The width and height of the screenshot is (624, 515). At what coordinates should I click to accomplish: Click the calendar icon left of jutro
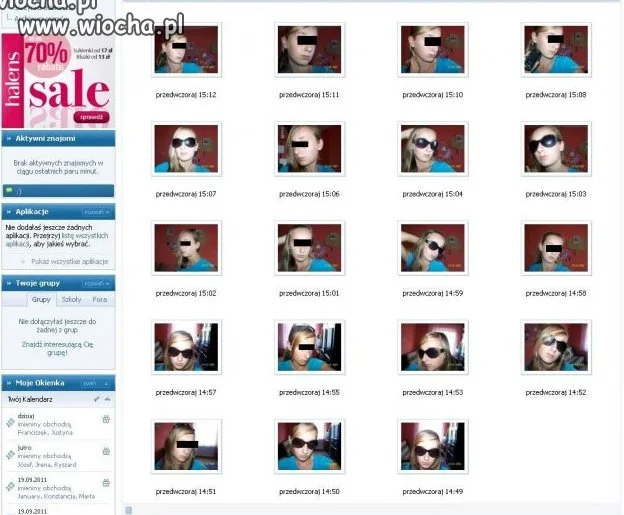10,455
